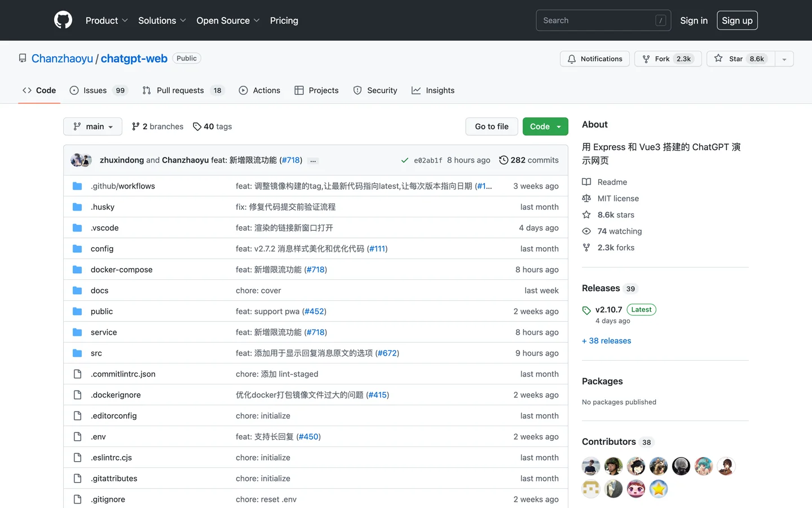Switch to the Issues tab
This screenshot has height=508, width=812.
coord(99,90)
